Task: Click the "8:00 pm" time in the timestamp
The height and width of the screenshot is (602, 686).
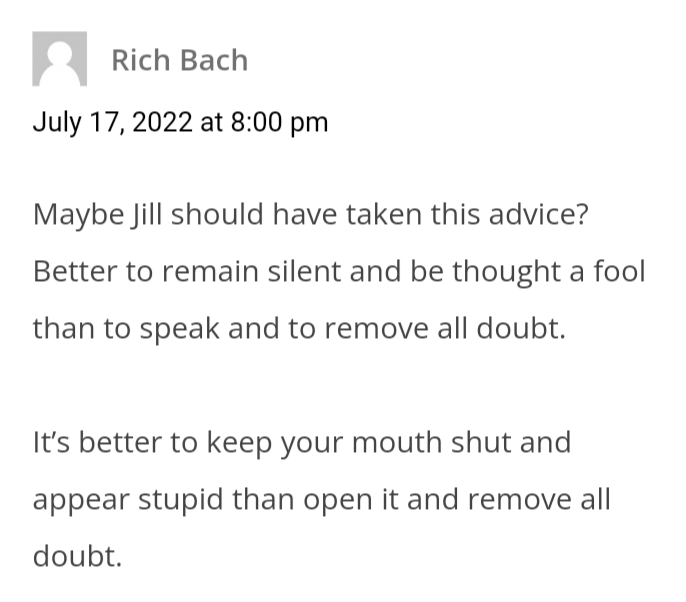Action: coord(279,122)
